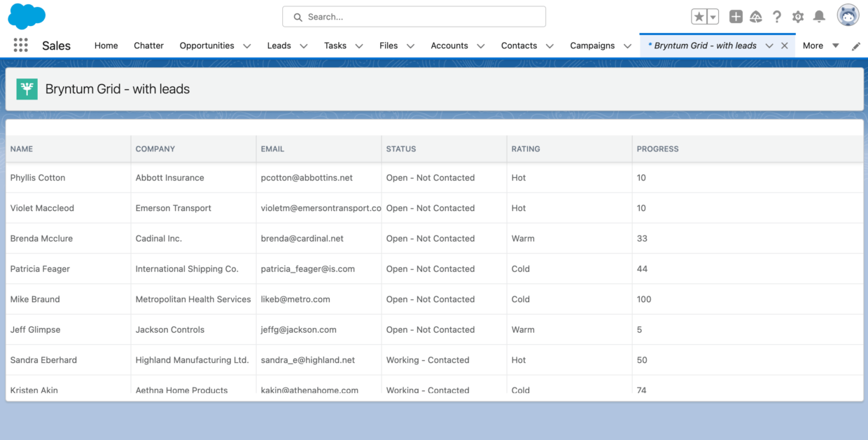Go to the Chatter tab
The height and width of the screenshot is (440, 868).
click(x=148, y=46)
